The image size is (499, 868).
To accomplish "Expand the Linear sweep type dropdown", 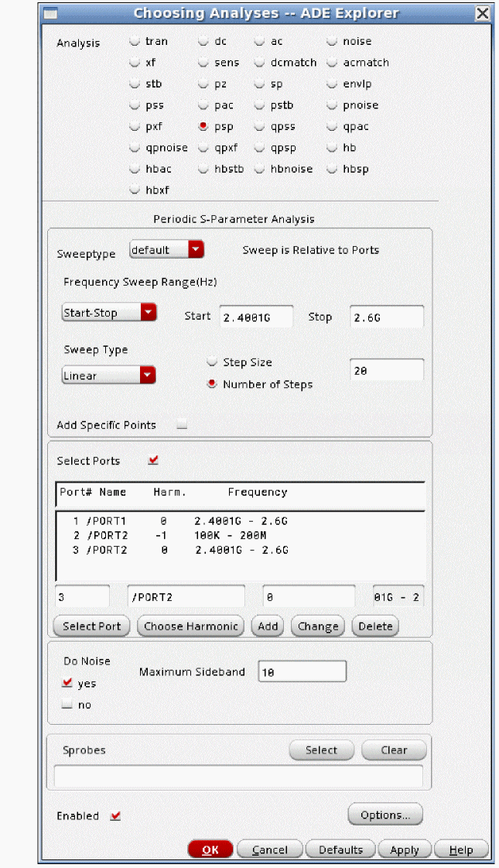I will (108, 376).
